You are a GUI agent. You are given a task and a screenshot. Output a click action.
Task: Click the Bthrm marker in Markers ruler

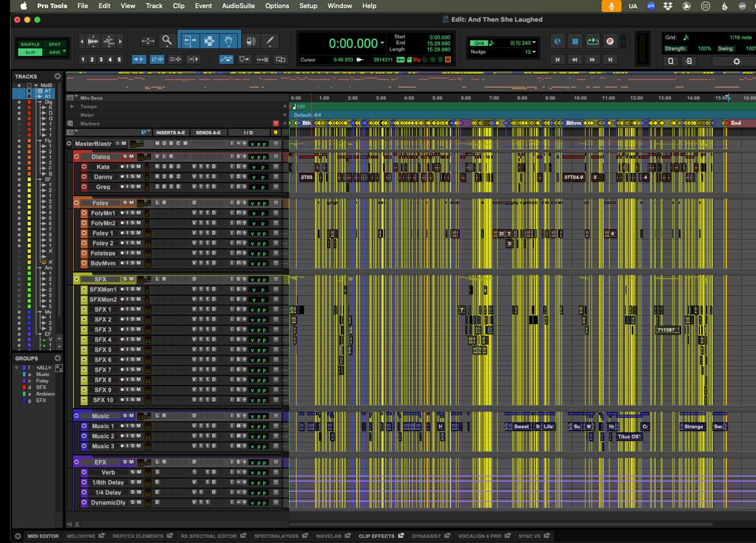(x=573, y=123)
